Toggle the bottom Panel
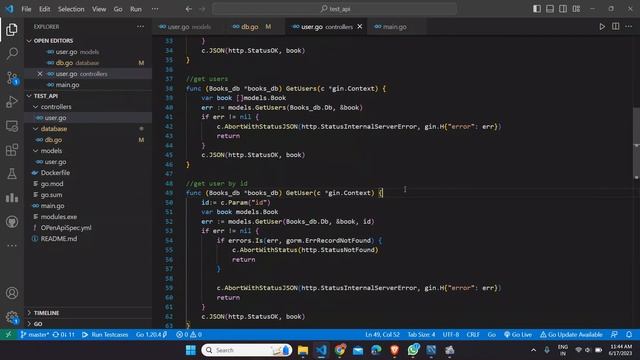This screenshot has height=360, width=640. [550, 9]
